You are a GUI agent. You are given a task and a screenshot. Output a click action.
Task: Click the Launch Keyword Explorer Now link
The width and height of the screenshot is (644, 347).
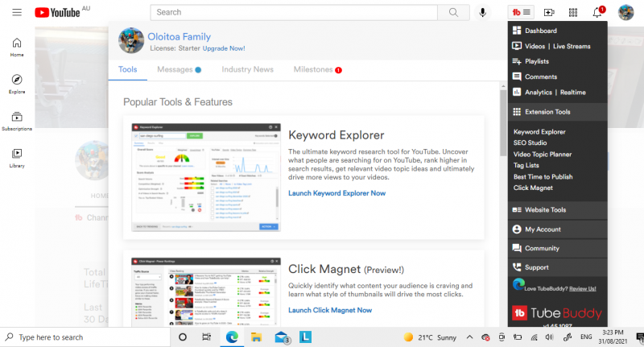(336, 193)
